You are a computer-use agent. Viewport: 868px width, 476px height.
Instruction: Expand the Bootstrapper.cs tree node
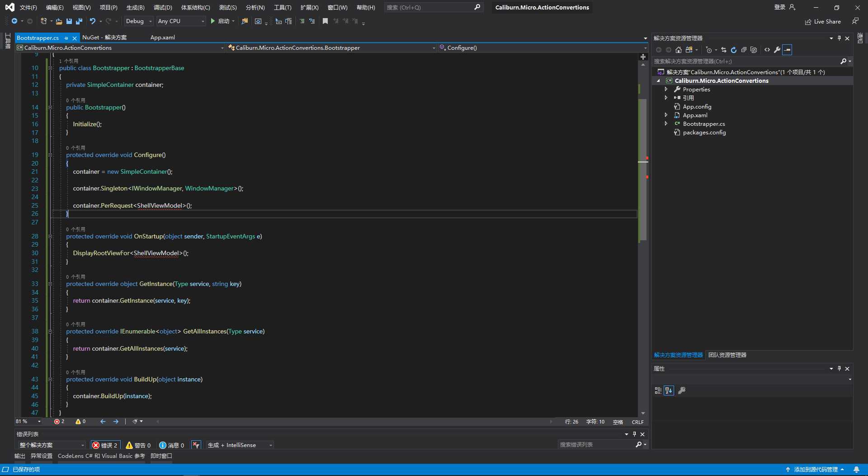pyautogui.click(x=666, y=124)
